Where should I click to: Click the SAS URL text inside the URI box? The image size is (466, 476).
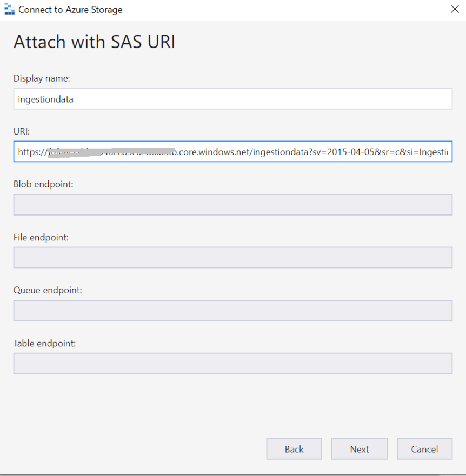[x=162, y=152]
